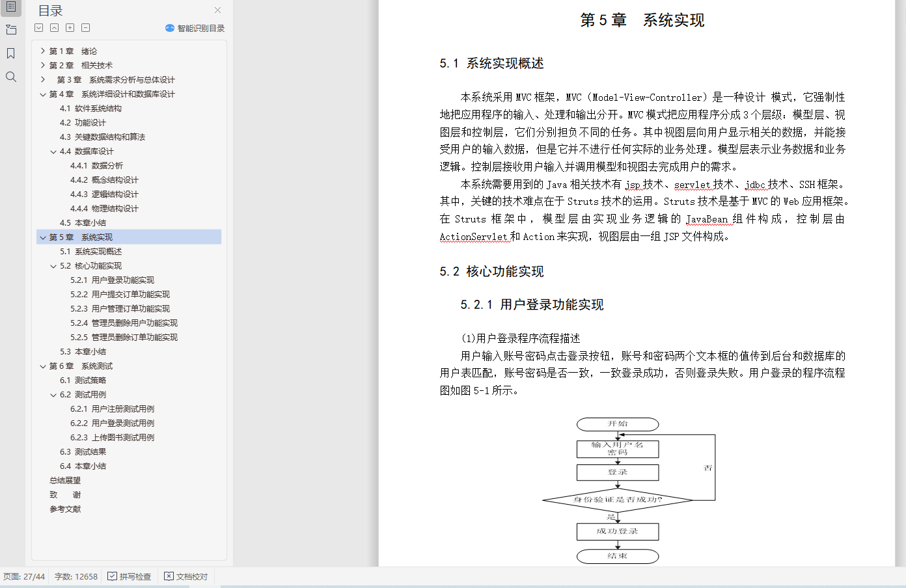This screenshot has height=588, width=906.
Task: Collapse the 5.2 核心功能实现 node
Action: click(x=53, y=265)
